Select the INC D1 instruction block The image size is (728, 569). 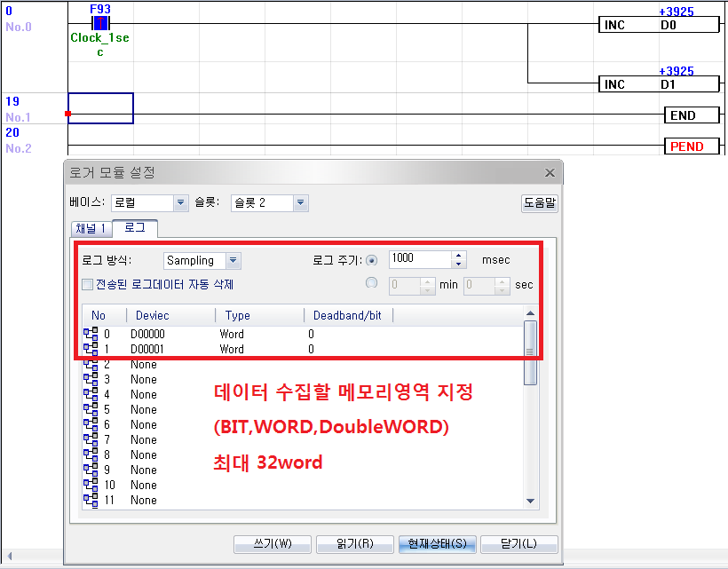(660, 84)
